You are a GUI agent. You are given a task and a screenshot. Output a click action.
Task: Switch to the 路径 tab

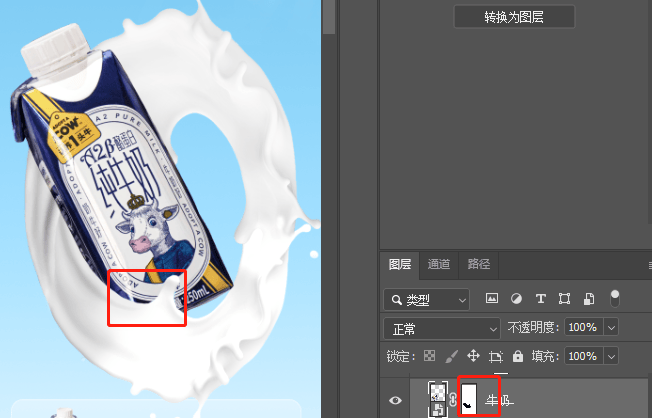478,264
